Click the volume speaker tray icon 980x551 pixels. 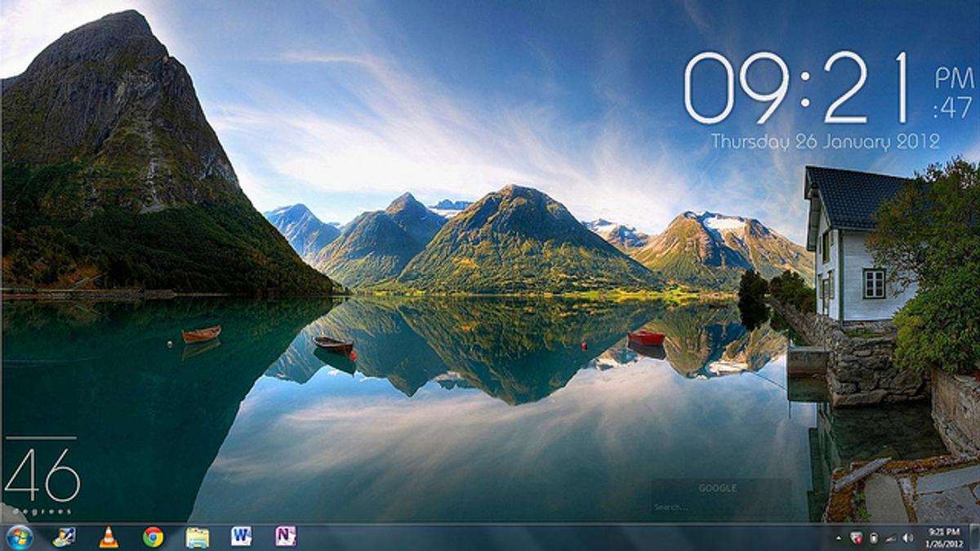pos(907,538)
